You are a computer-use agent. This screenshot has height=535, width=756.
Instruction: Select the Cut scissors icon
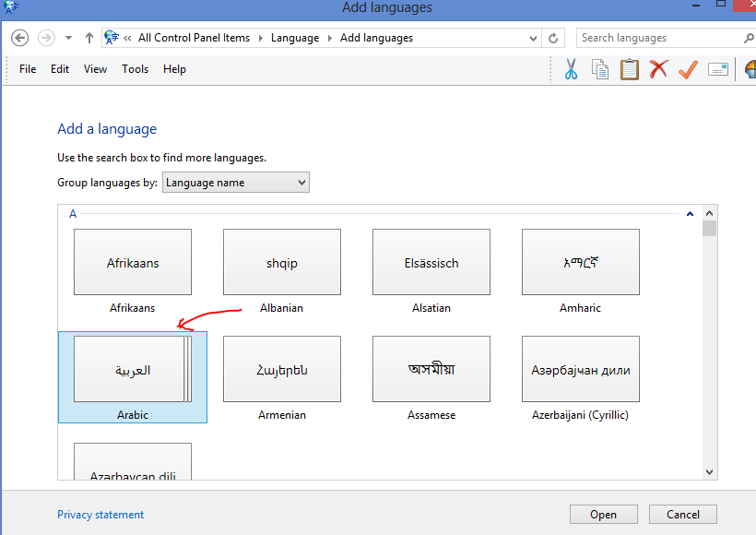pos(570,68)
